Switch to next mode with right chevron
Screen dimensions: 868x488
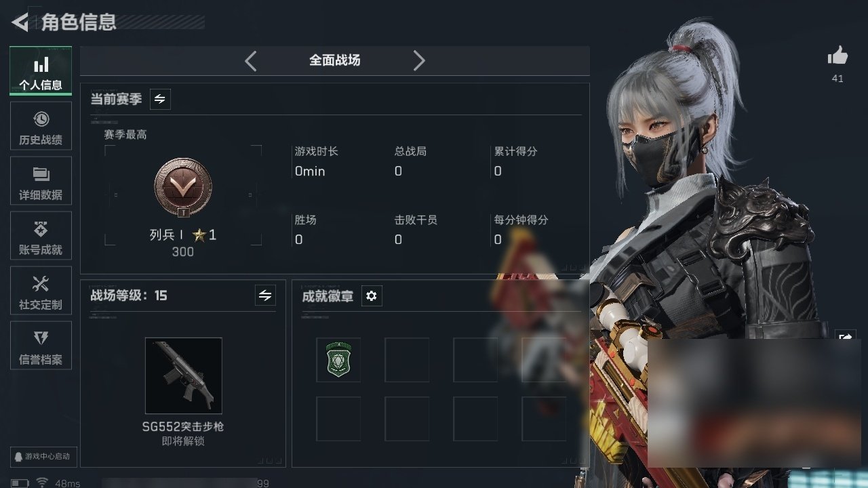[x=419, y=61]
